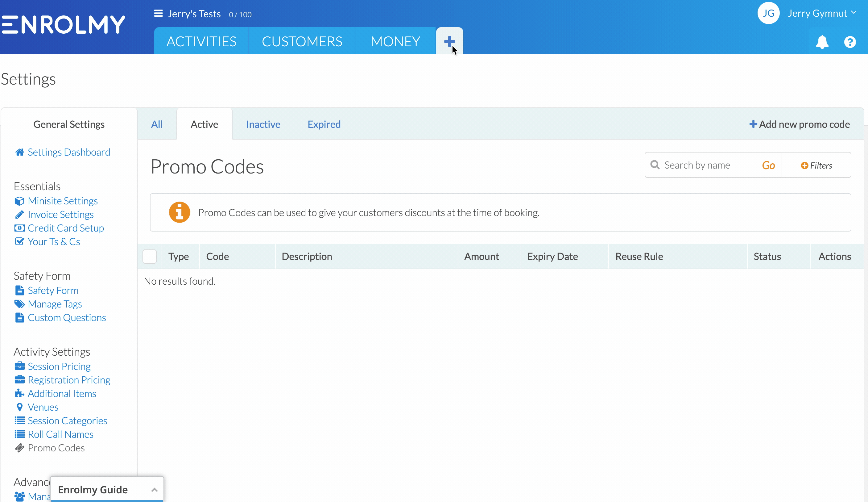Click the 0 / 100 usage counter
The width and height of the screenshot is (868, 502).
240,15
